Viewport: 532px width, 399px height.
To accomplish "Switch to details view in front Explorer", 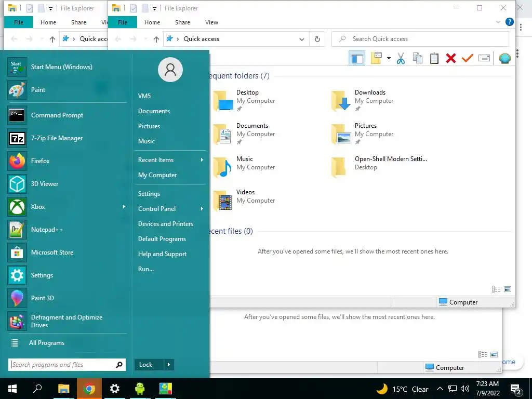I will click(496, 289).
